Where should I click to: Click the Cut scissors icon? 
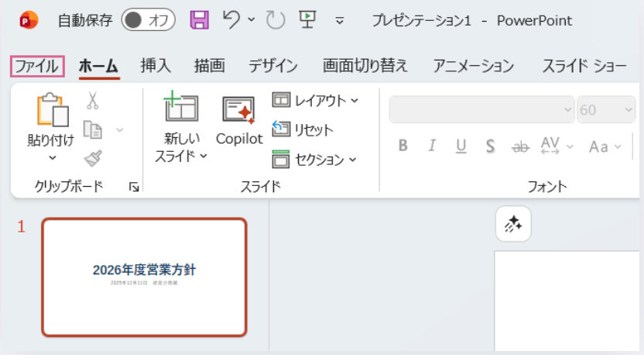coord(93,101)
